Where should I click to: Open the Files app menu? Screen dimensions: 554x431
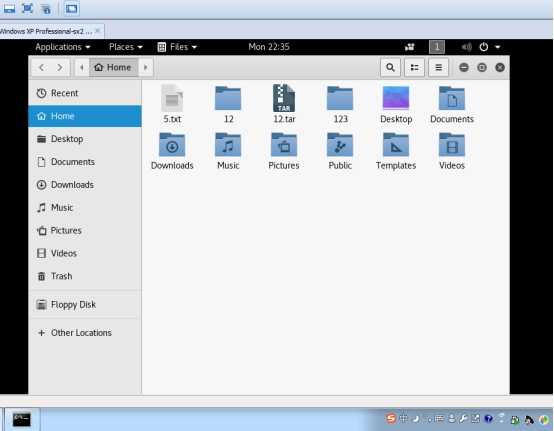click(177, 47)
